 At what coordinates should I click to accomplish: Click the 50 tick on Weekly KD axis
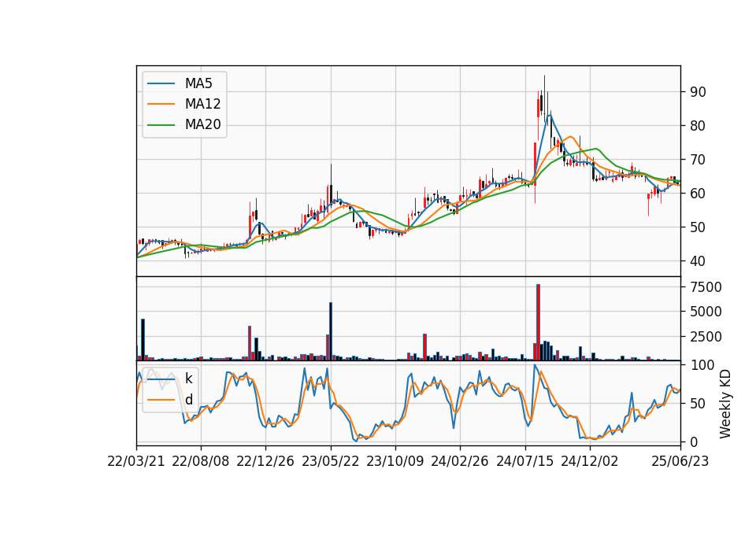698,404
